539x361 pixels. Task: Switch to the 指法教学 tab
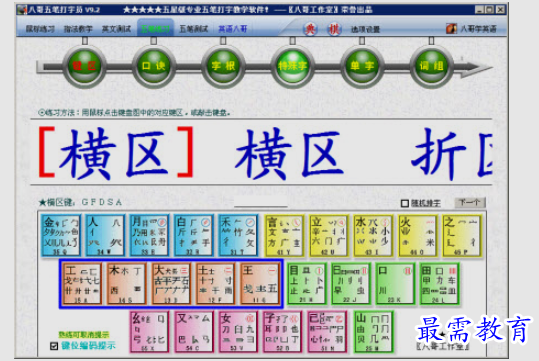pos(78,29)
